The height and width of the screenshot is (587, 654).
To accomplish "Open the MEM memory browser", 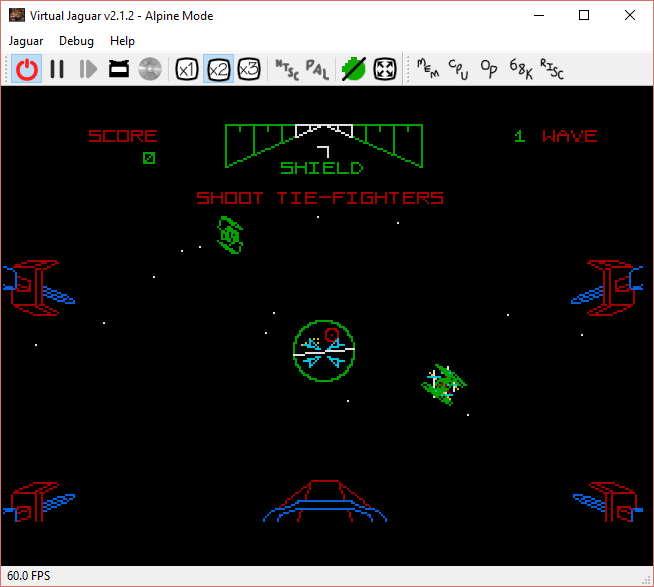I will (x=427, y=69).
